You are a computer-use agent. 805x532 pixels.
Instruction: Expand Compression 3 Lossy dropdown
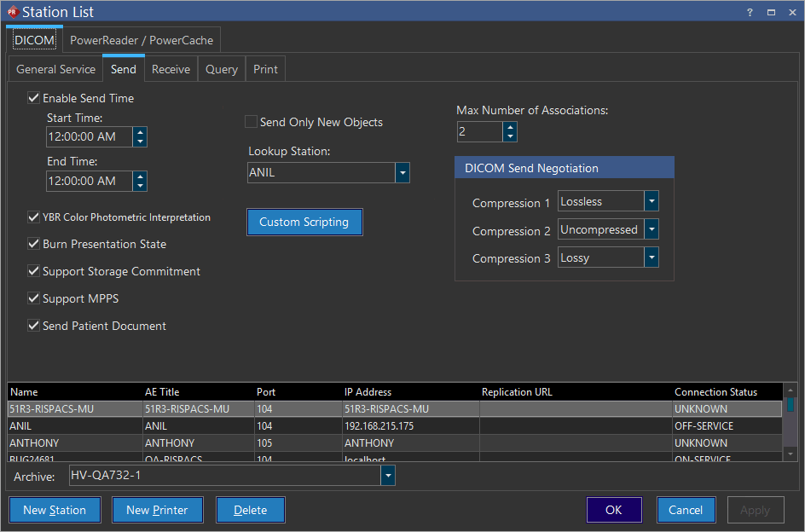tap(651, 257)
